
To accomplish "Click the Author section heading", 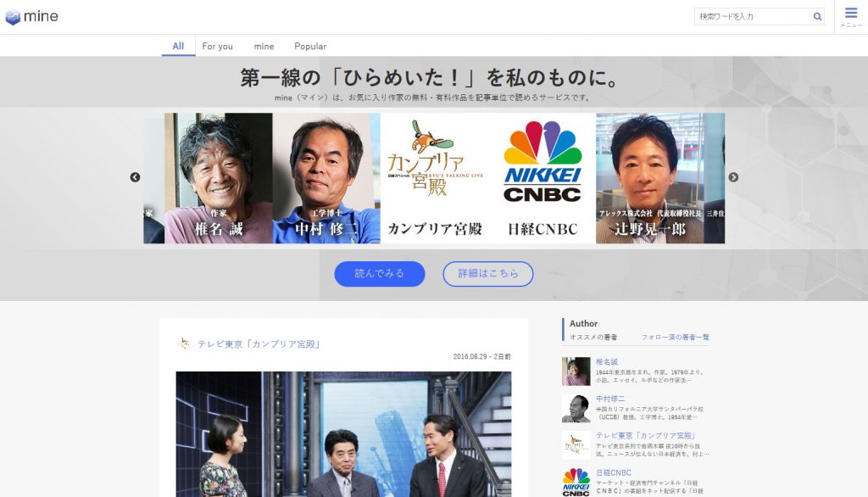I will click(x=583, y=324).
